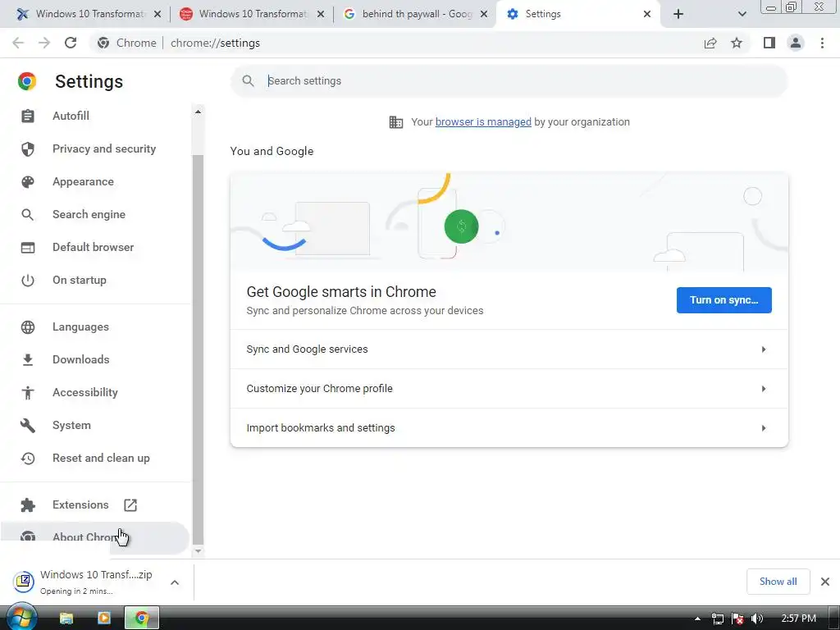Image resolution: width=840 pixels, height=630 pixels.
Task: Click in the Search settings field
Action: pos(509,81)
